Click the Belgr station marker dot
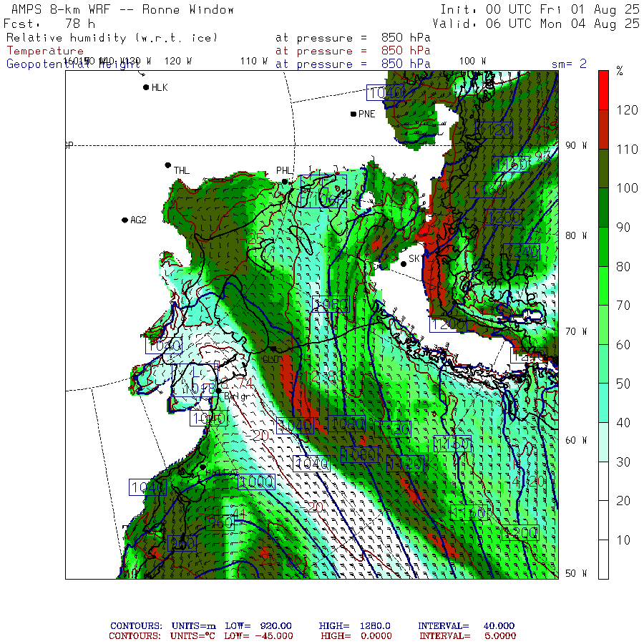The width and height of the screenshot is (644, 644). pos(218,391)
